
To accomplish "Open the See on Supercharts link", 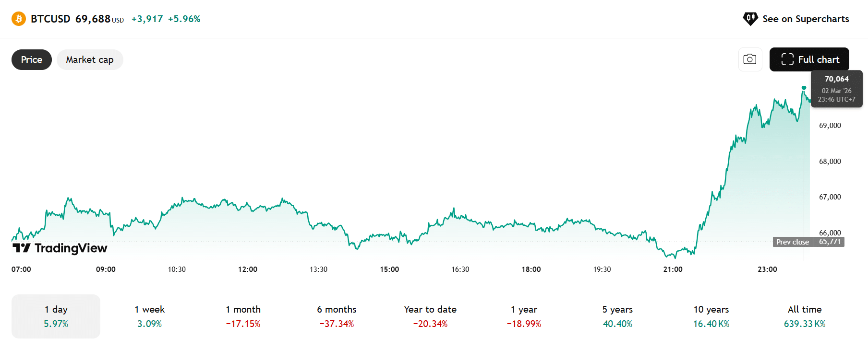I will [806, 19].
